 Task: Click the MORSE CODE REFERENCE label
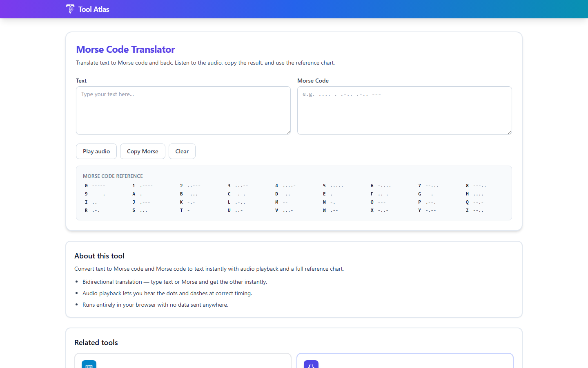tap(113, 176)
